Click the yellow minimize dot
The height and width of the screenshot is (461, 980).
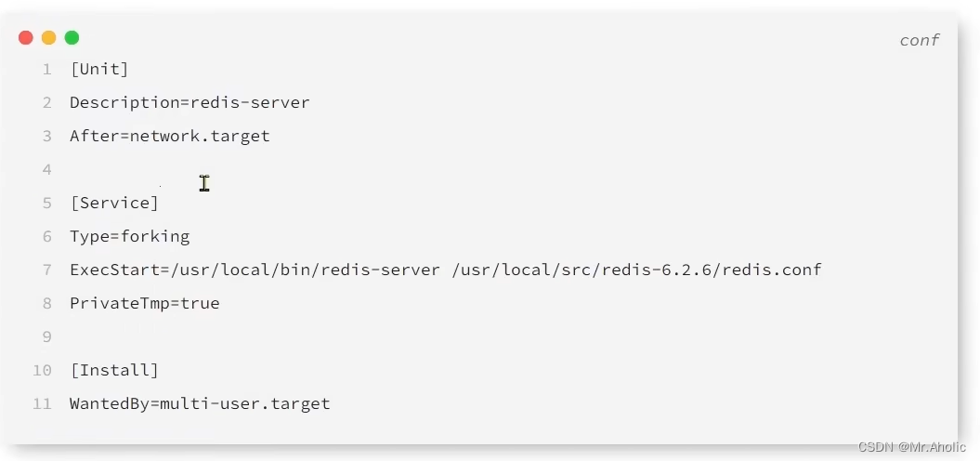pyautogui.click(x=48, y=38)
